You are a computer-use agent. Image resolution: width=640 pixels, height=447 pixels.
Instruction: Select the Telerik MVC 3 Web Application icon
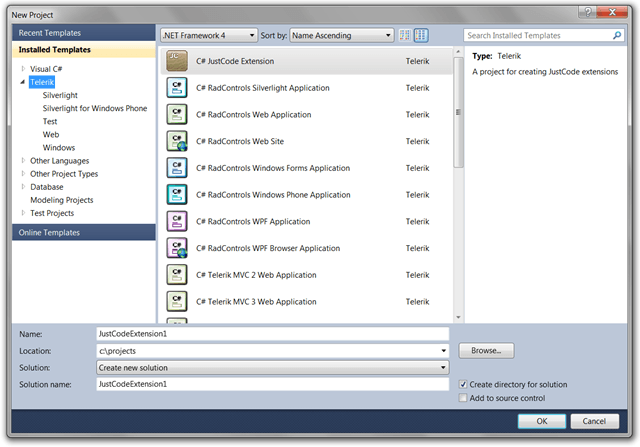(x=177, y=302)
